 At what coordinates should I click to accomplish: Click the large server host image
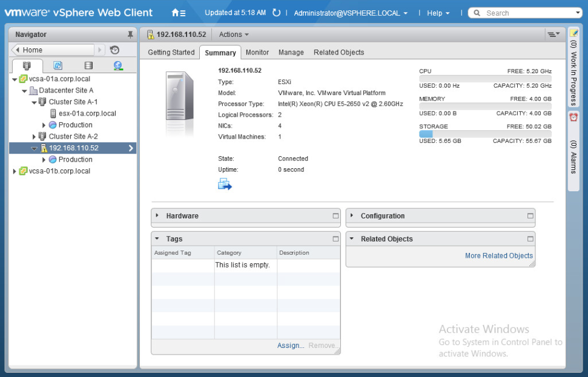pyautogui.click(x=180, y=96)
